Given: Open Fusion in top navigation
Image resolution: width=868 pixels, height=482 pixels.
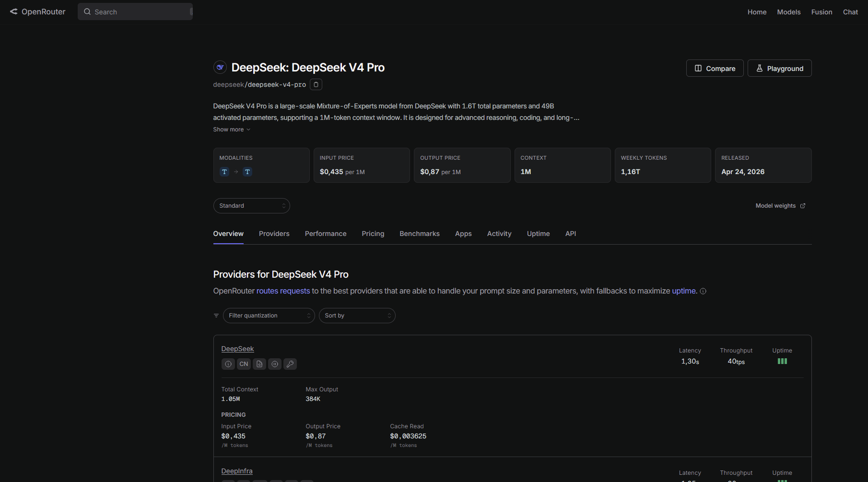Looking at the screenshot, I should pos(821,12).
